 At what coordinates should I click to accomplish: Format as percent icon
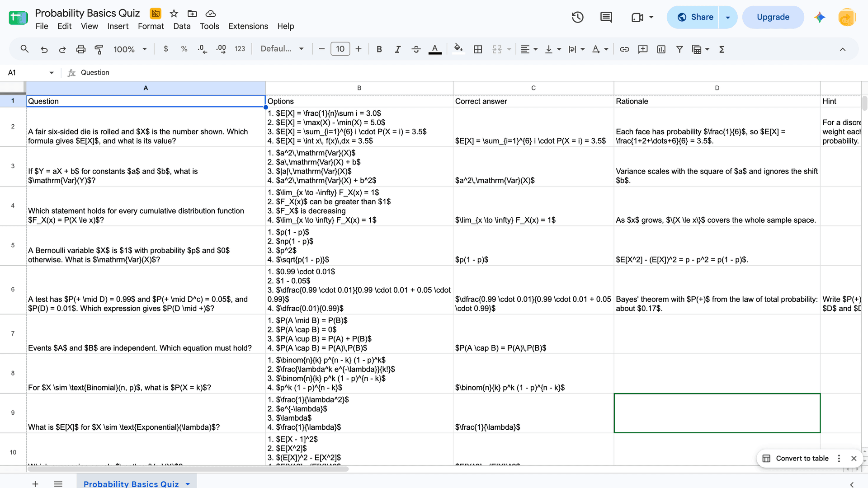pyautogui.click(x=184, y=49)
